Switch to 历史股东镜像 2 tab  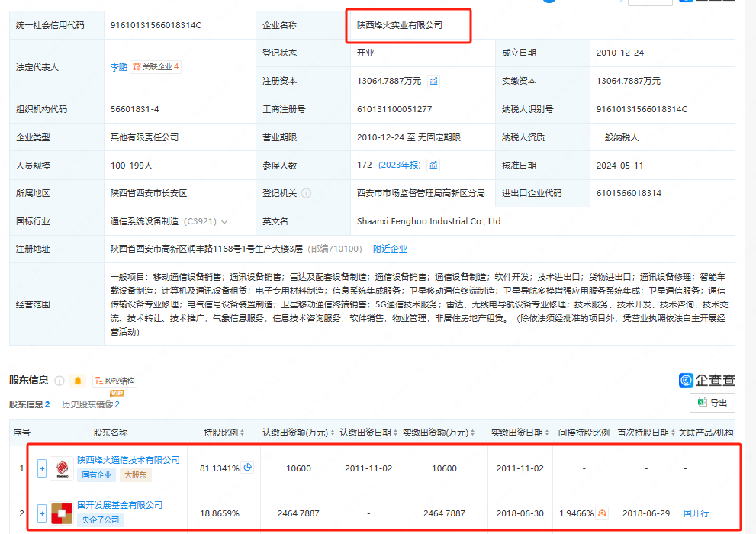pos(91,404)
